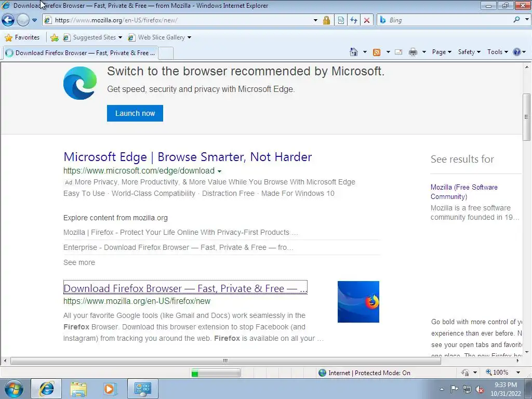
Task: Open the recent pages dropdown arrow
Action: click(34, 20)
